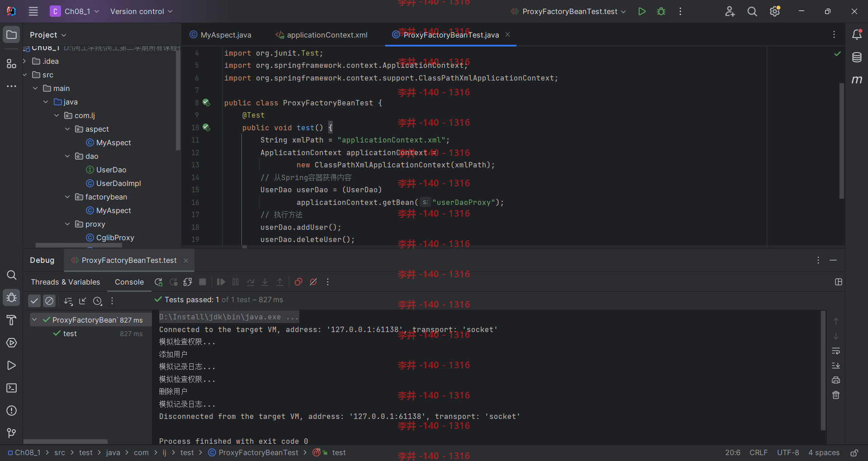Rerun the debug session
This screenshot has width=868, height=461.
coord(158,282)
